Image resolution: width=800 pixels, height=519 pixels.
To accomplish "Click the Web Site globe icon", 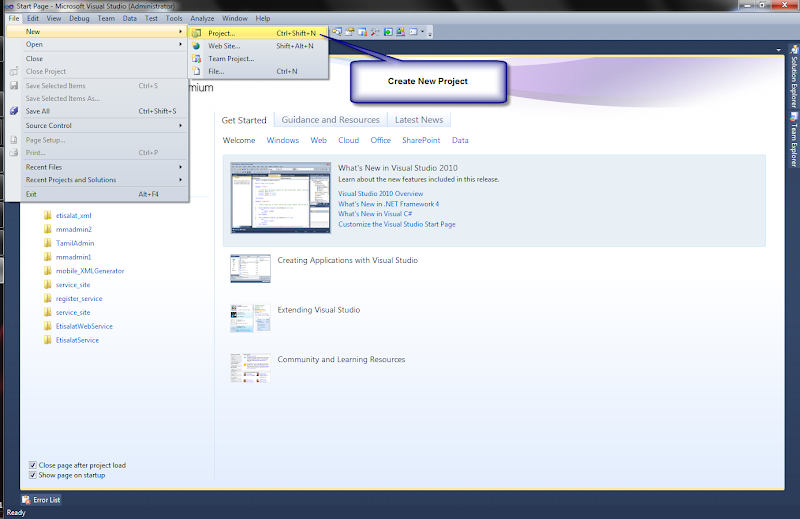I will (196, 46).
